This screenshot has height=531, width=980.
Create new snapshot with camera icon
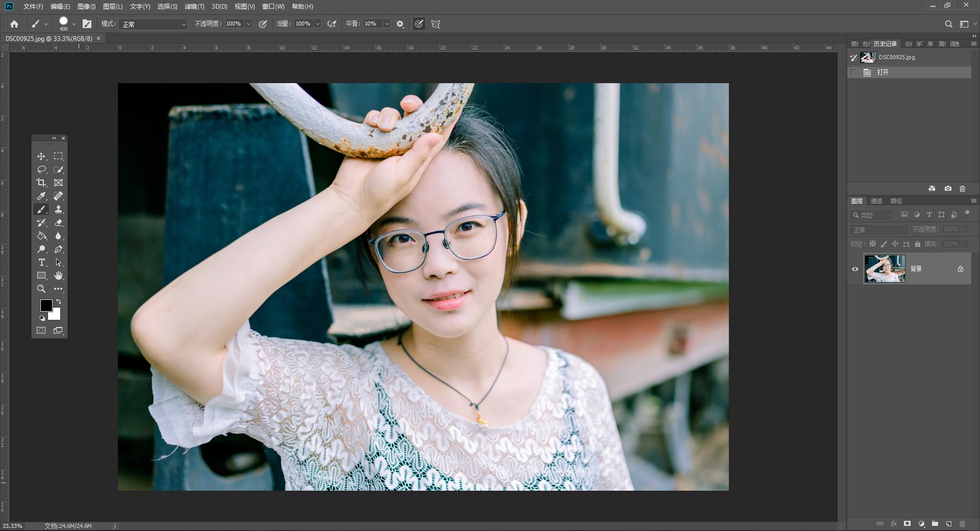click(948, 188)
